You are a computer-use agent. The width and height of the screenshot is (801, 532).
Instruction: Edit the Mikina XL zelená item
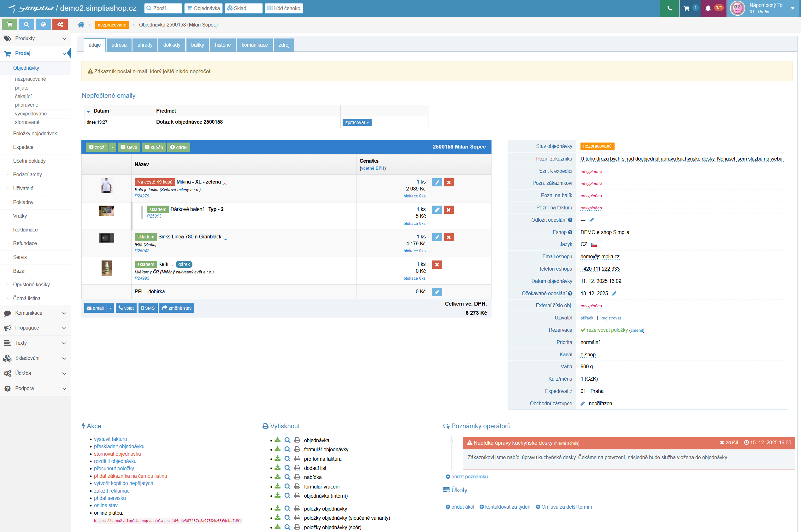[437, 183]
